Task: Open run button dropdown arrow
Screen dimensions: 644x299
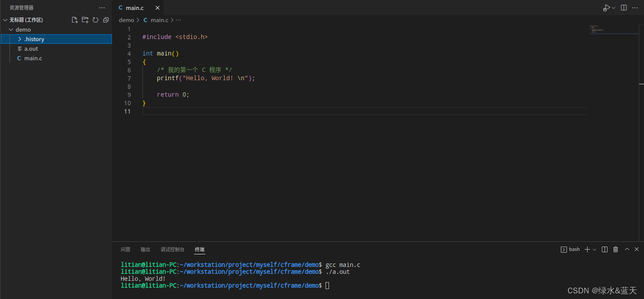Action: coord(614,8)
